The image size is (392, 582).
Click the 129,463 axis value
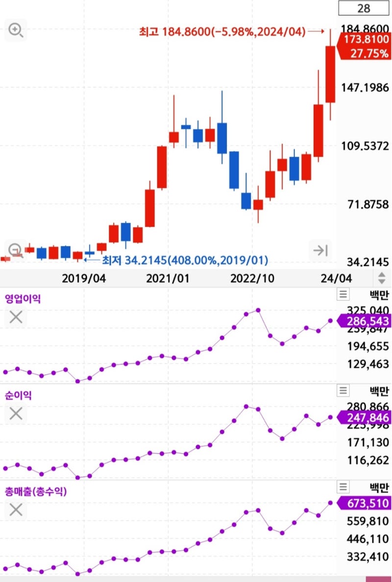[368, 364]
